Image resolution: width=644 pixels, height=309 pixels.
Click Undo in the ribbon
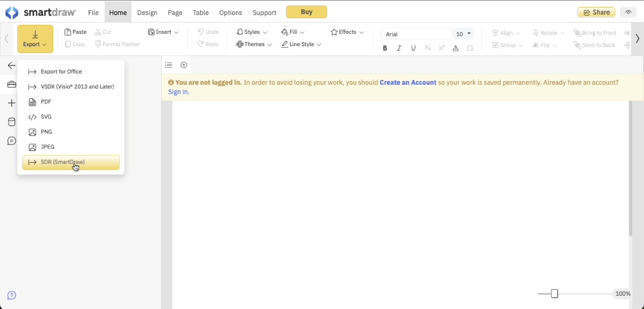(208, 32)
